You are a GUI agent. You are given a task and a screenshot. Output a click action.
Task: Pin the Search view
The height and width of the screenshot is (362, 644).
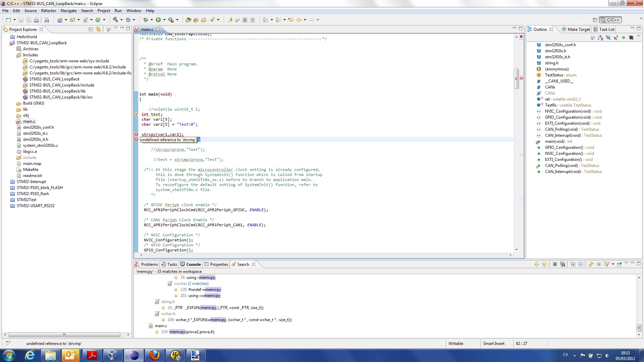[620, 264]
